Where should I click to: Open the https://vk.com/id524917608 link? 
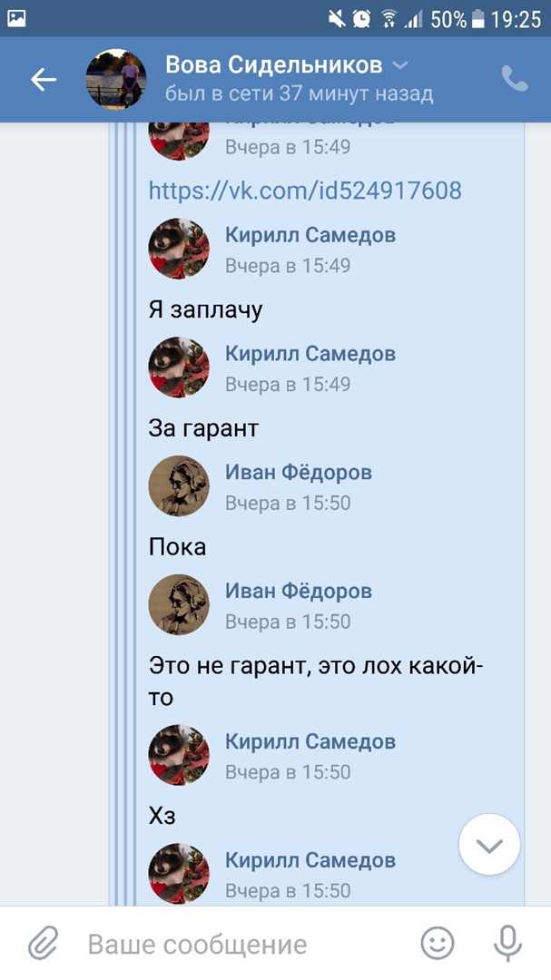[305, 190]
